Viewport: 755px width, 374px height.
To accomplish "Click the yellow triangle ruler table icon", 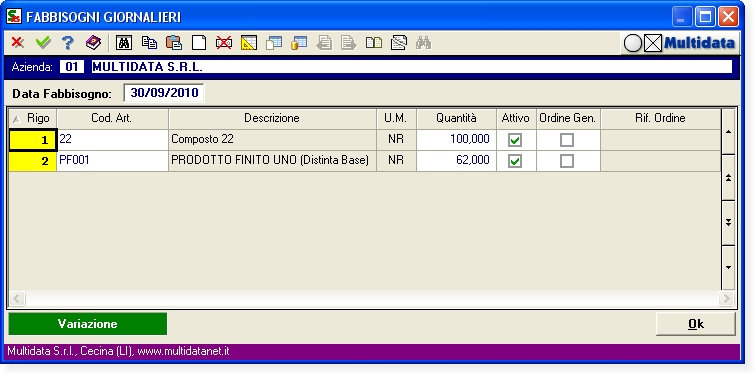I will [x=248, y=43].
